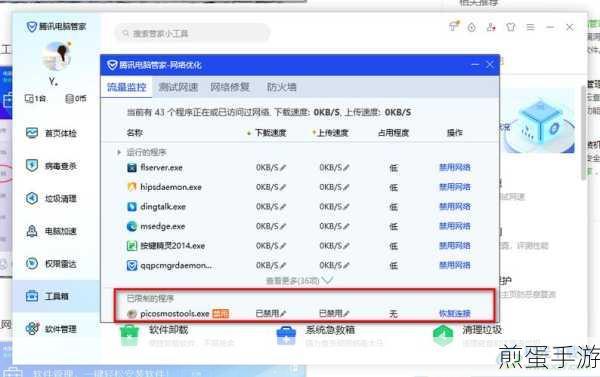Switch to the 网络修复 tab
Viewport: 600px width, 377px height.
pyautogui.click(x=230, y=87)
